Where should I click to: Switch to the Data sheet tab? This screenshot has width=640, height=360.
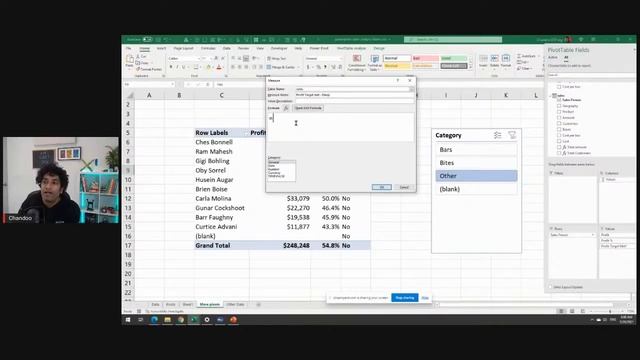point(156,304)
